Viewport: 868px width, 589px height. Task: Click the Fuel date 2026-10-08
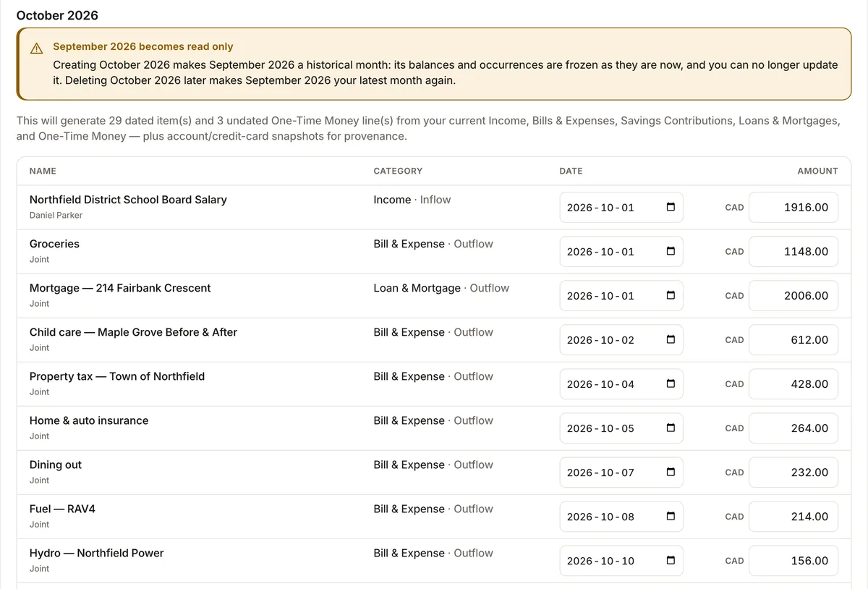coord(621,517)
